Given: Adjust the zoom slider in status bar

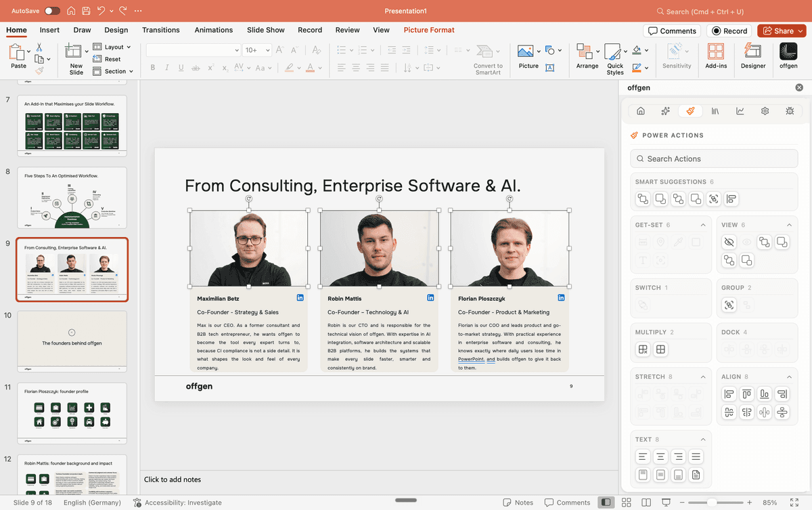Looking at the screenshot, I should 712,503.
